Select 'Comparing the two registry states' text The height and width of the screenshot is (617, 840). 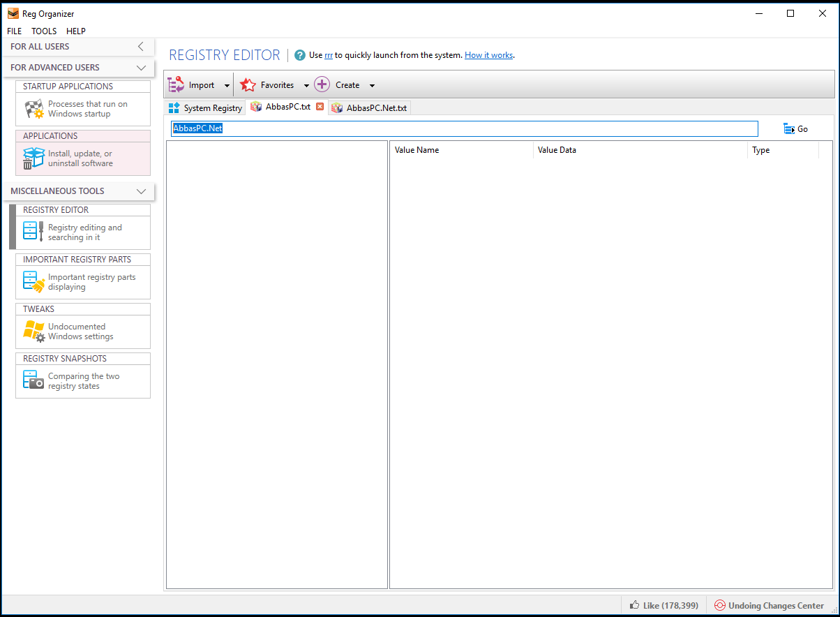point(84,381)
